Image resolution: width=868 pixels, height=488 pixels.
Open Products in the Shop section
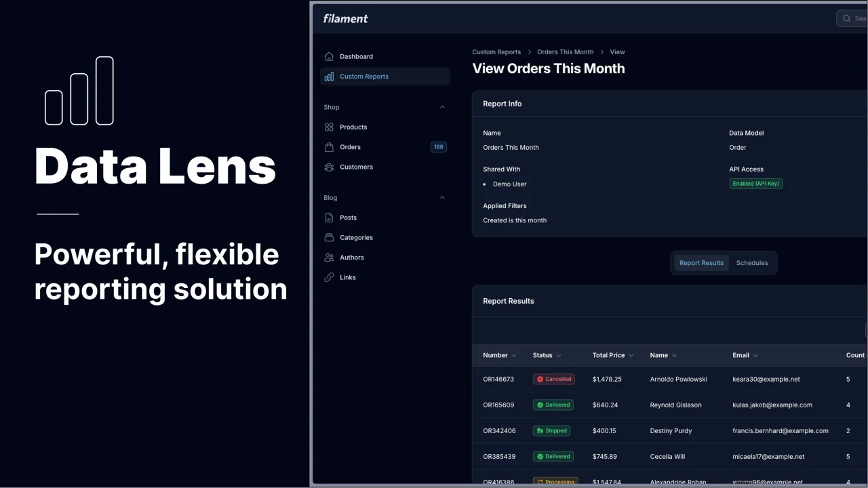point(353,127)
